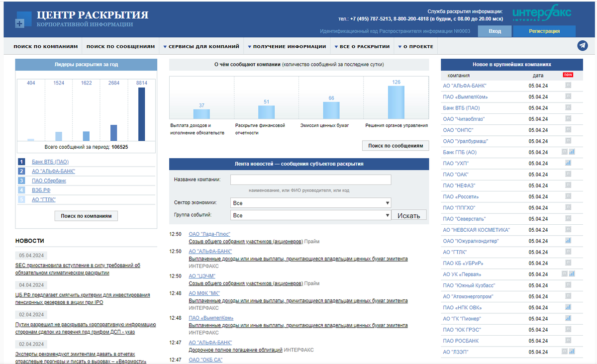The image size is (597, 364).
Task: Open ЦБ РФ pension reserves IPO news
Action: [x=83, y=298]
